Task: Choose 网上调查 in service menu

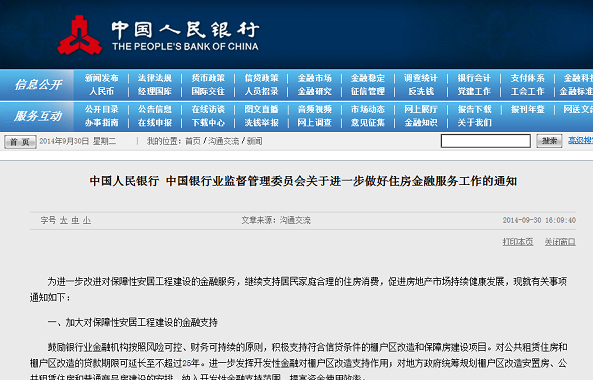Action: tap(315, 123)
